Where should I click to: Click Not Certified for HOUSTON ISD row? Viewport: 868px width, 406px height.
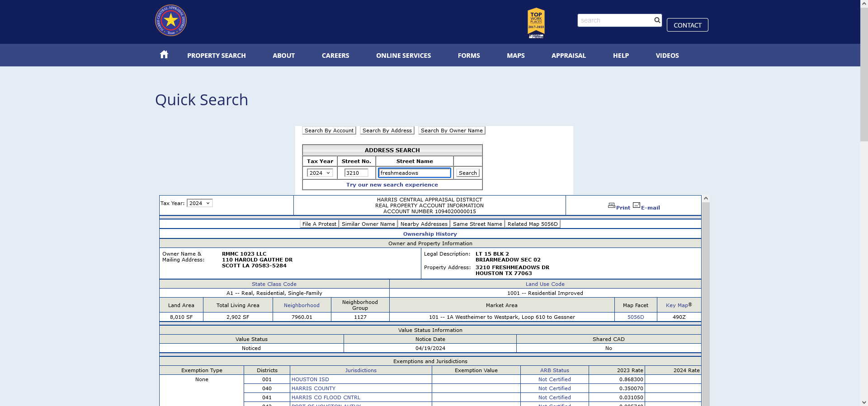pyautogui.click(x=554, y=379)
